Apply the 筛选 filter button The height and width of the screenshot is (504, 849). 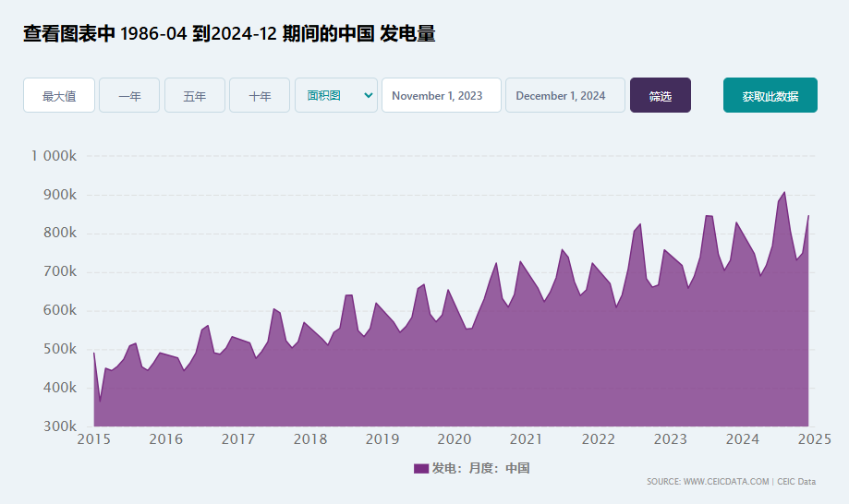point(660,96)
